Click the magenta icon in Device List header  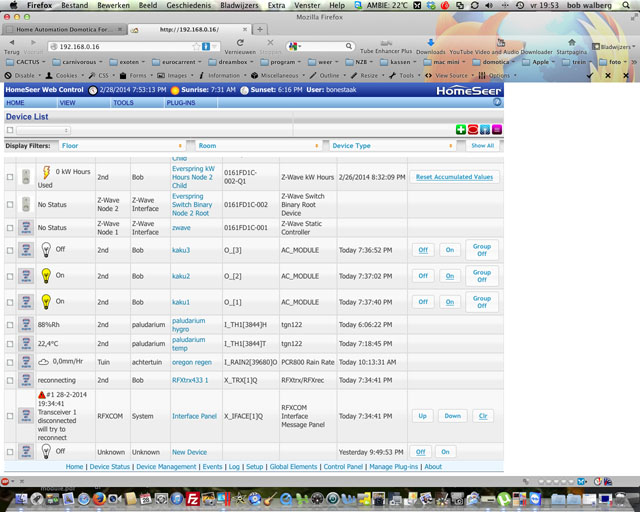tap(497, 130)
